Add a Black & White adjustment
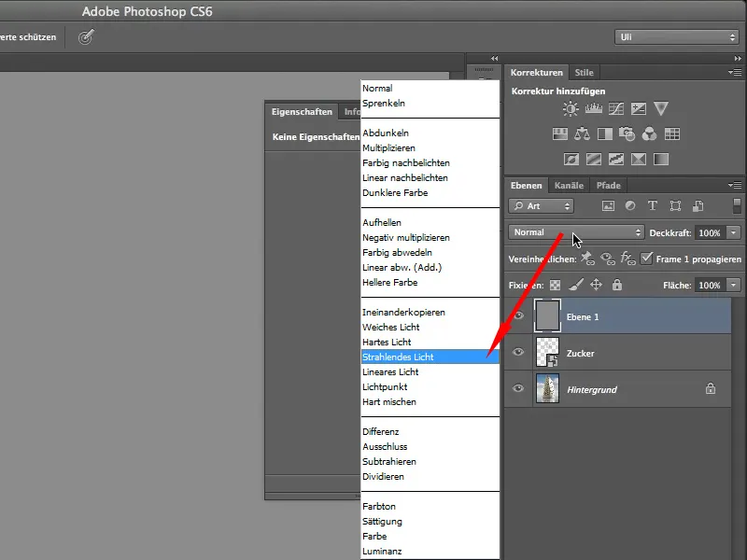 click(x=604, y=133)
